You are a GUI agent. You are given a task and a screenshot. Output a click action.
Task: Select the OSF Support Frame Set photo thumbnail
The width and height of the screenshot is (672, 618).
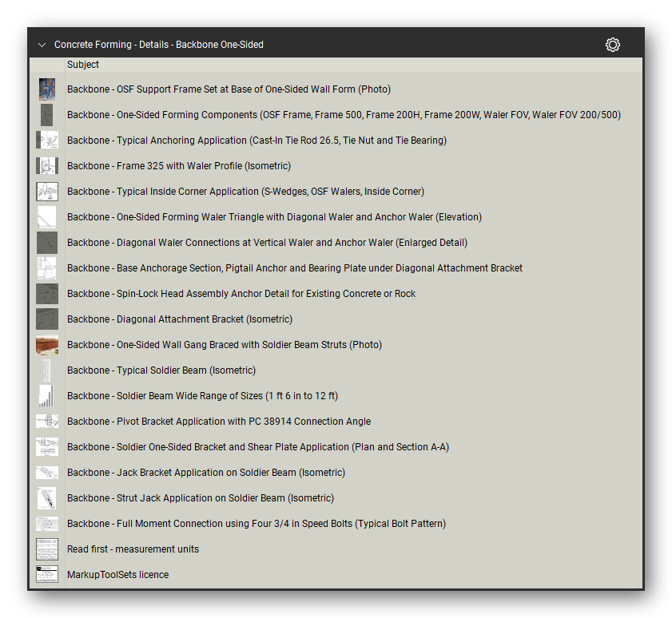pos(46,89)
